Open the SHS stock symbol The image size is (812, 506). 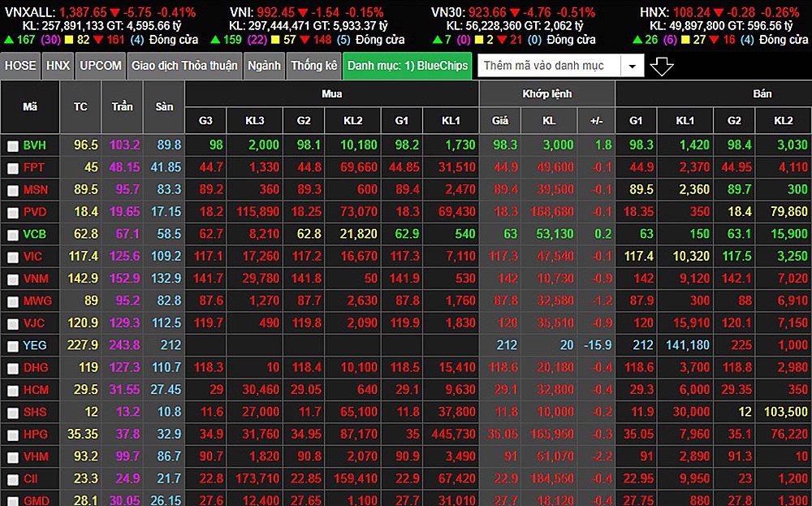[x=35, y=413]
